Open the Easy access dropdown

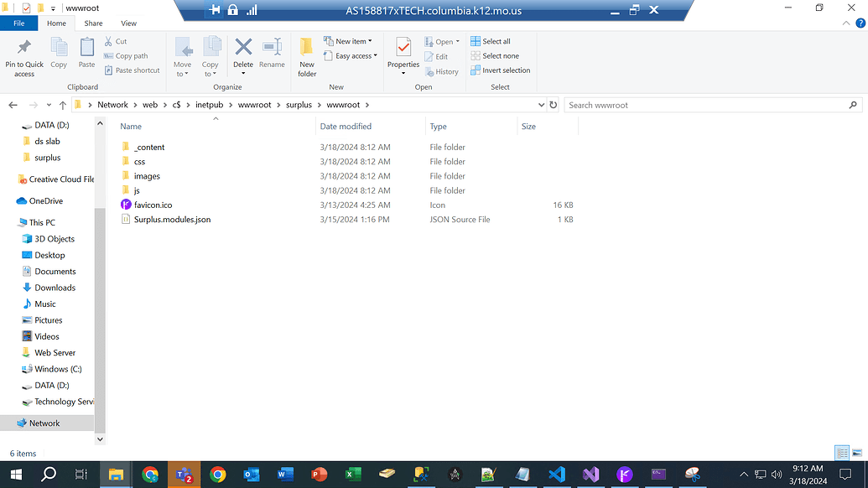(x=351, y=56)
